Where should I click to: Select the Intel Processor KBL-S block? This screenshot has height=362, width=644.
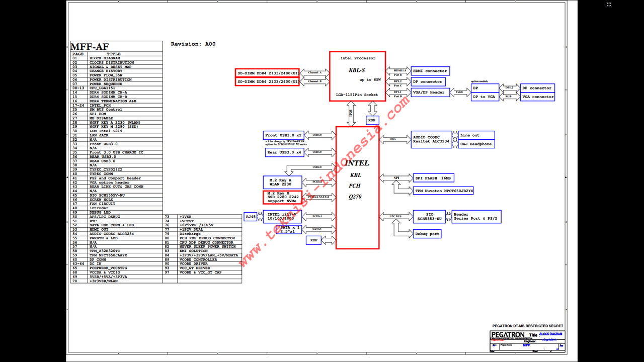[x=357, y=75]
